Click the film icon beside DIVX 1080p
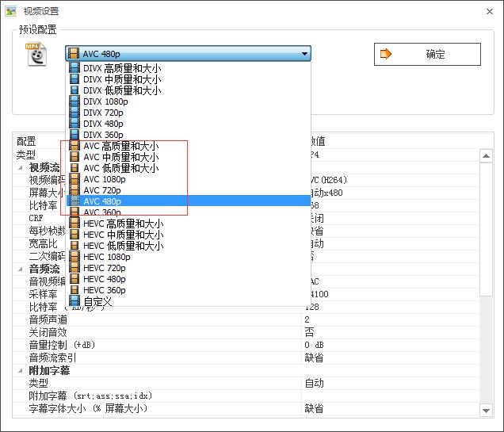 (74, 102)
